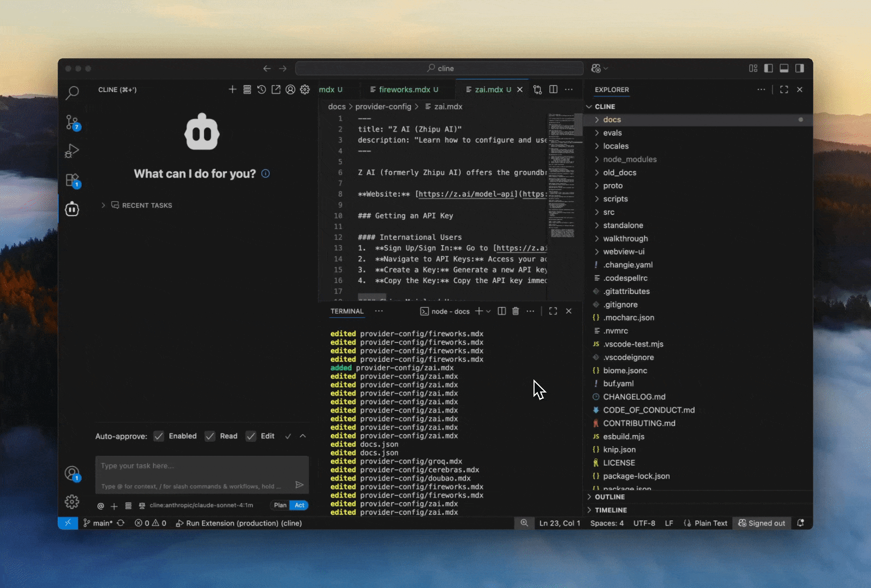The width and height of the screenshot is (871, 588).
Task: Open notifications bell in status bar
Action: tap(801, 523)
